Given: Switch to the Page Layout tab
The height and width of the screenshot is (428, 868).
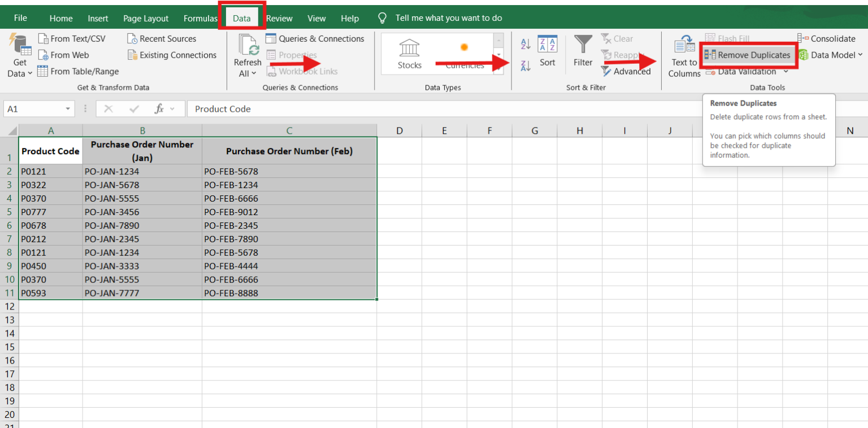Looking at the screenshot, I should tap(146, 18).
